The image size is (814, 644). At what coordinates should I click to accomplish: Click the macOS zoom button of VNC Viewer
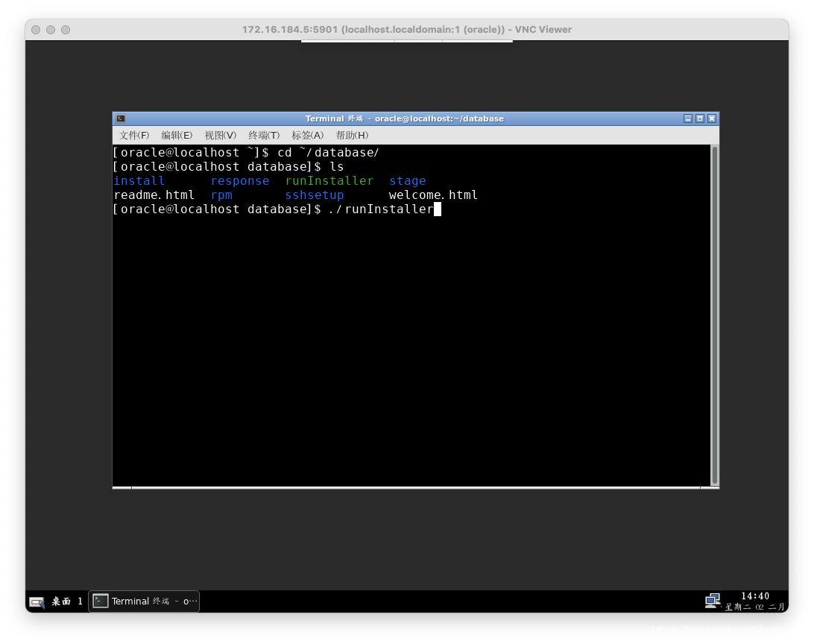point(66,30)
